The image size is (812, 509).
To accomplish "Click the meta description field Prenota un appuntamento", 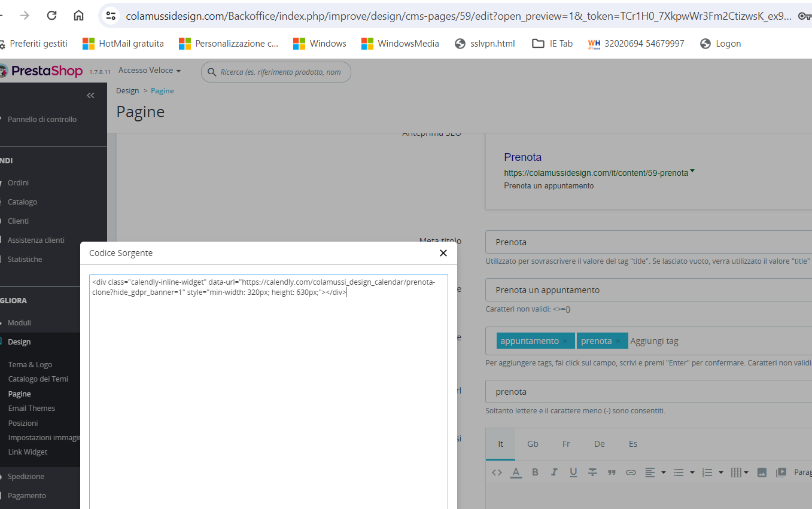I will click(x=649, y=290).
